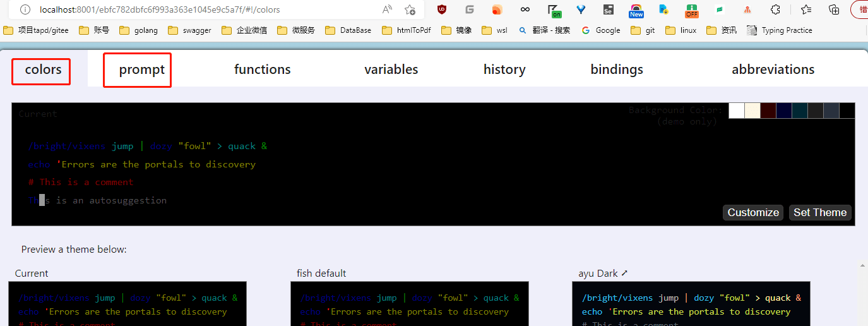Open the ayu Dark external link arrow
Screen dimensions: 868x326
625,274
